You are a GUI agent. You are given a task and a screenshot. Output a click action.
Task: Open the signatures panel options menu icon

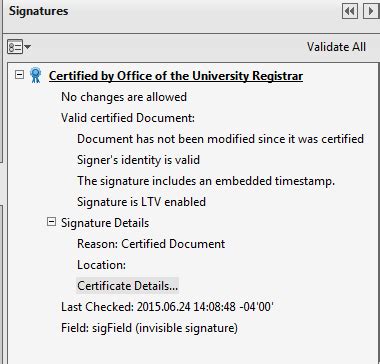[x=15, y=47]
